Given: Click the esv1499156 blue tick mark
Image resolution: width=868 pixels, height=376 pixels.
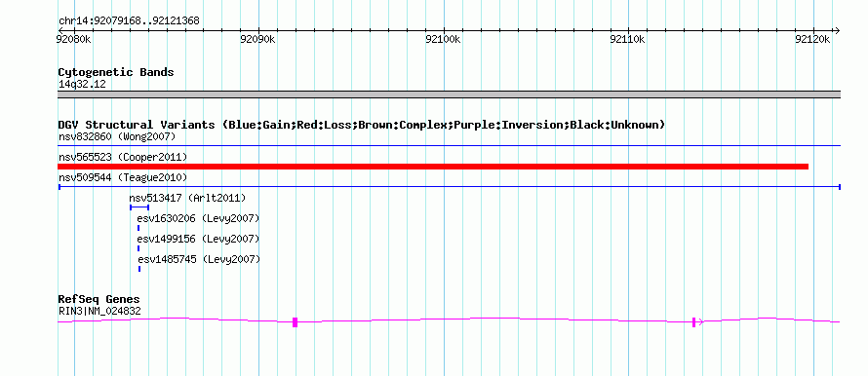Looking at the screenshot, I should 138,248.
